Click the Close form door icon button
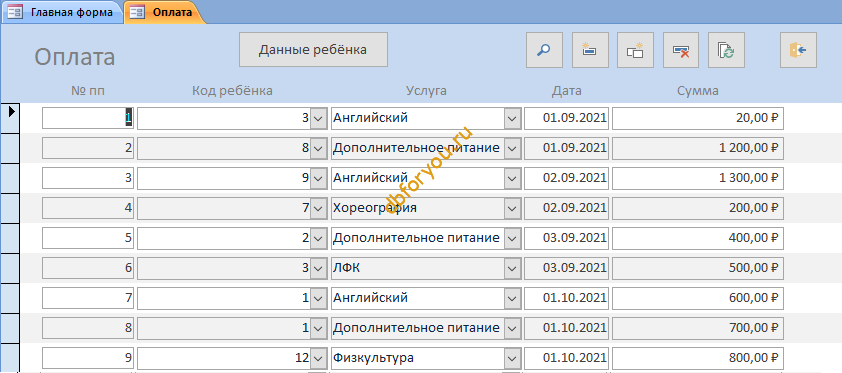Viewport: 842px width, 373px height. [799, 50]
